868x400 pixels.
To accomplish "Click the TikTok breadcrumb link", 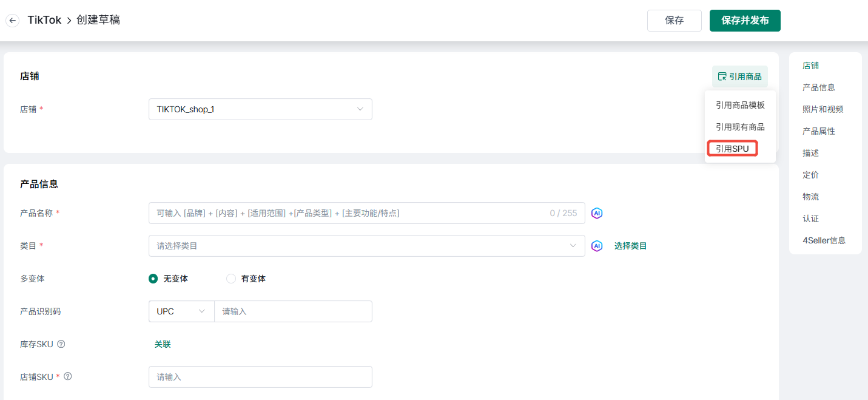I will point(44,20).
